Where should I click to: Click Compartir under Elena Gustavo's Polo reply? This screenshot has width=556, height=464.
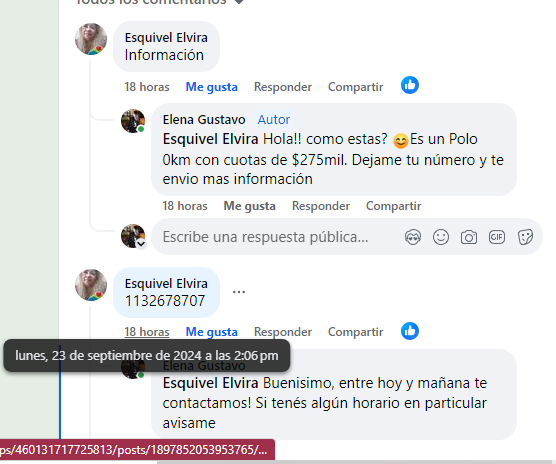coord(394,206)
